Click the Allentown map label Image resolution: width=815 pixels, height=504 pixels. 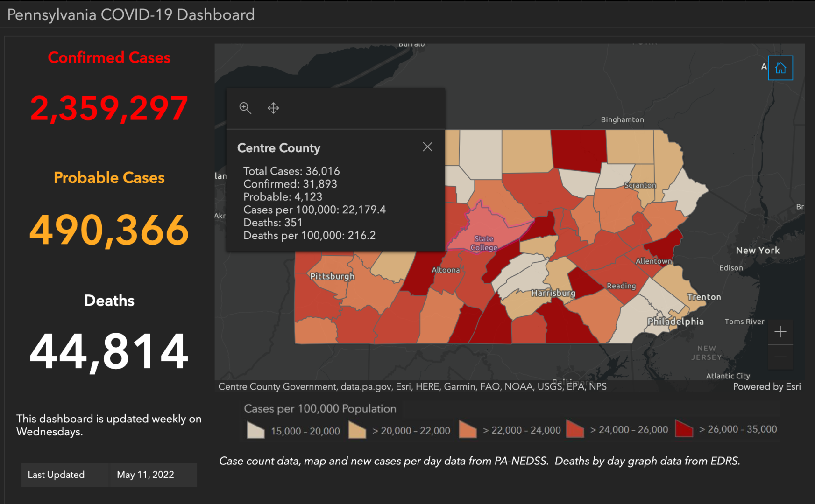click(x=653, y=261)
